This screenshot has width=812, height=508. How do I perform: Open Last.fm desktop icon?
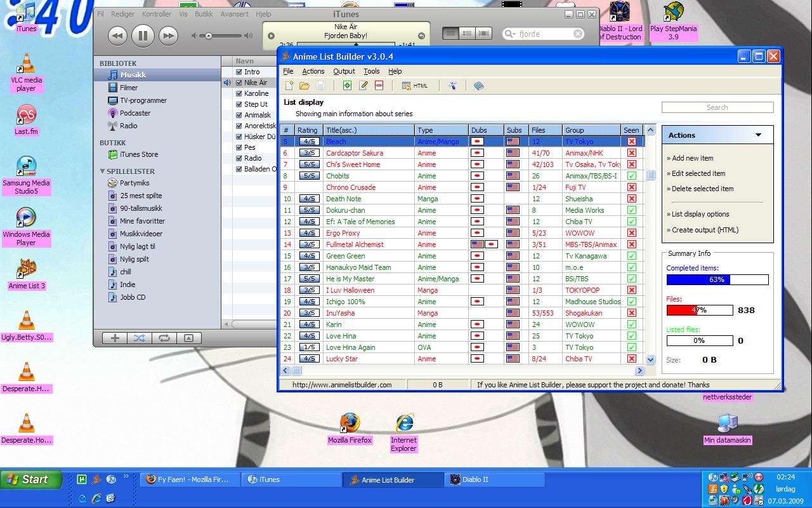point(26,121)
